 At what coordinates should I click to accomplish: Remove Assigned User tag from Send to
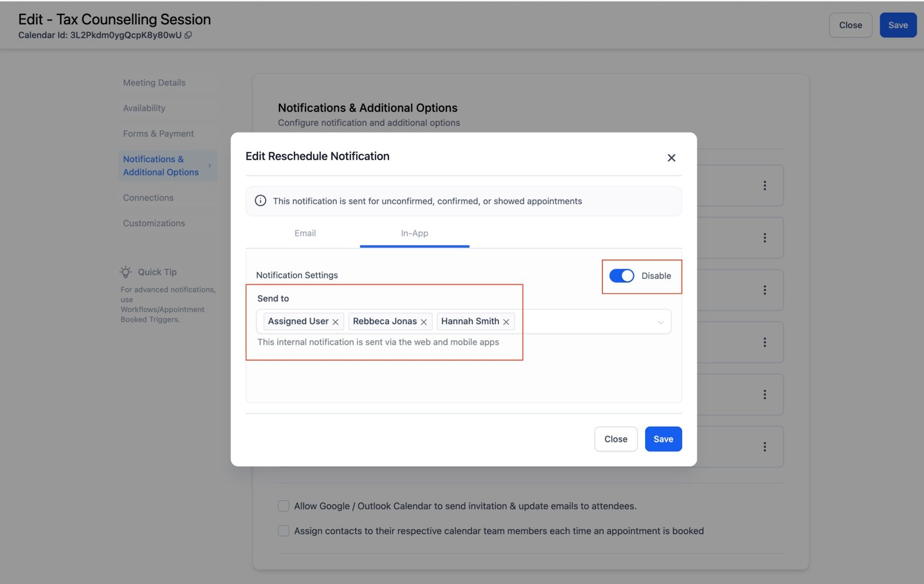point(336,322)
